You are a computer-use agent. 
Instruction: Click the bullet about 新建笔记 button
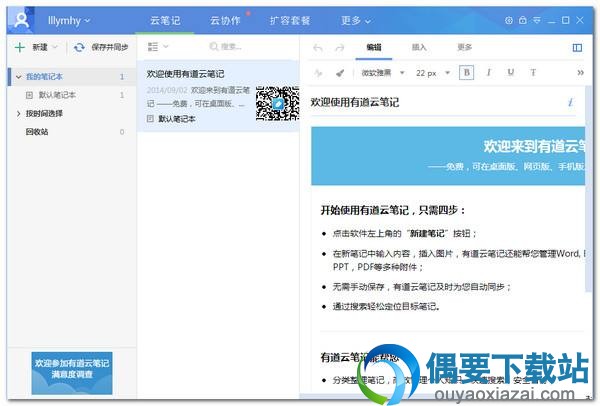[404, 233]
